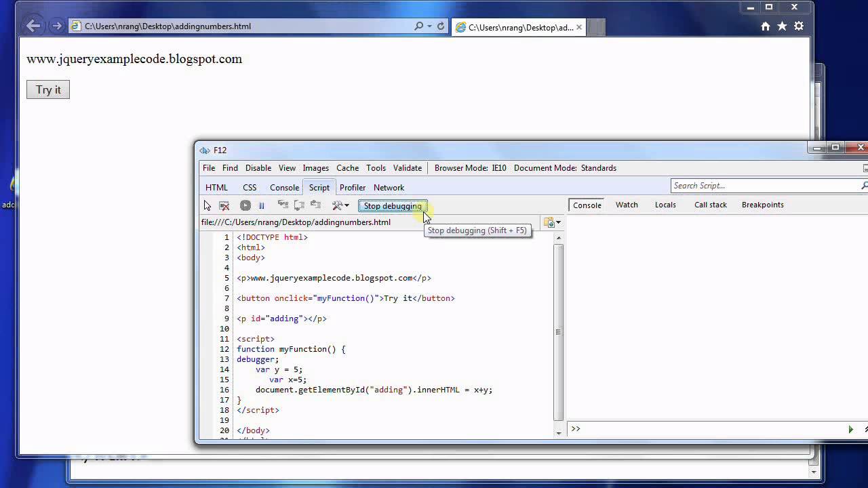Open the Favorites star icon
868x488 pixels.
tap(782, 26)
